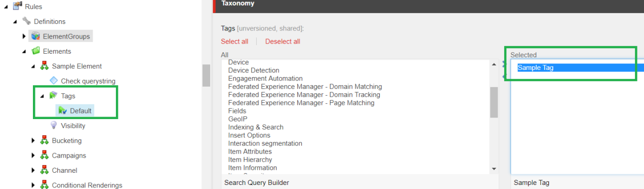The image size is (644, 189).
Task: Select the Channel tree item
Action: click(64, 170)
